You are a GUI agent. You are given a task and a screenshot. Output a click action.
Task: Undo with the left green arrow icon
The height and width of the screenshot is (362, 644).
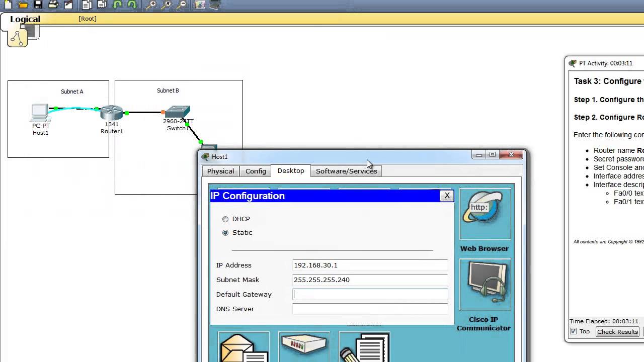[117, 5]
